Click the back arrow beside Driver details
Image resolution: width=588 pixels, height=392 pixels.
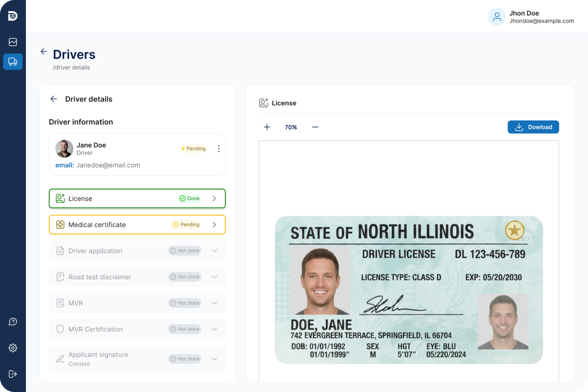53,99
